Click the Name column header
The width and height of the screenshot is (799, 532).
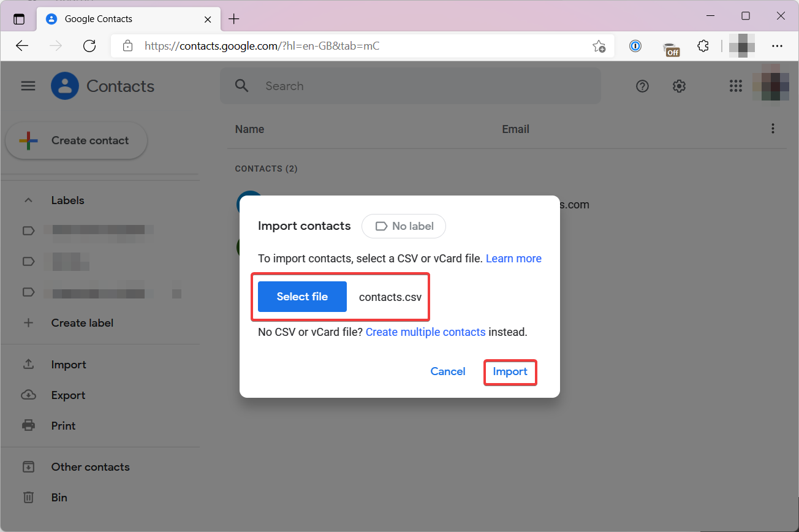tap(249, 129)
